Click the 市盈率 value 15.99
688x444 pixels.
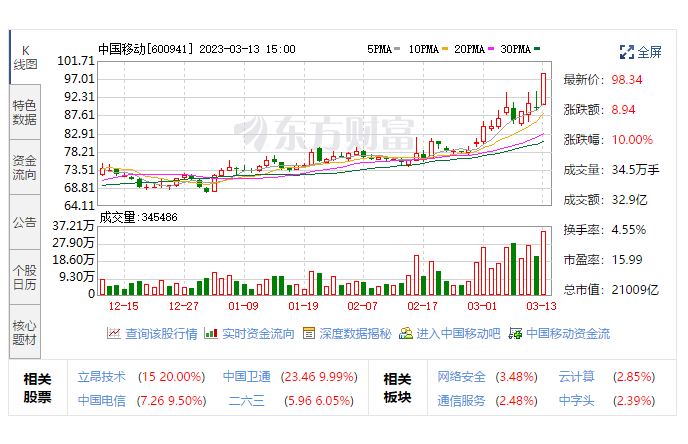627,260
